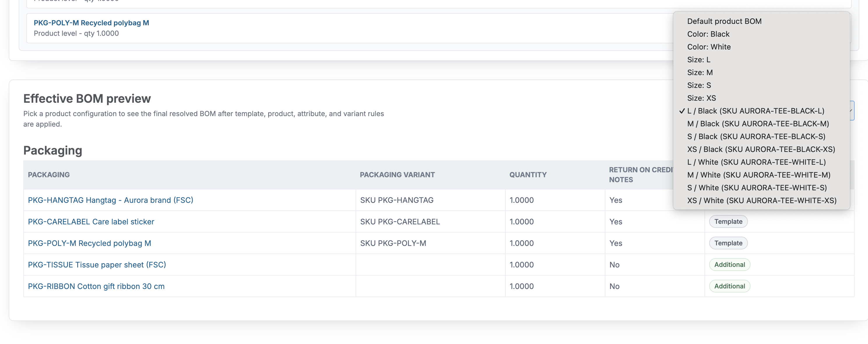Pick M / Black AURORA-TEE-BLACK-M variant

click(x=761, y=123)
